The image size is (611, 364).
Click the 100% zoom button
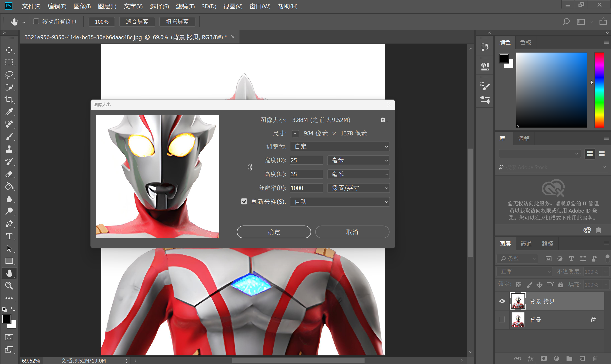[101, 21]
